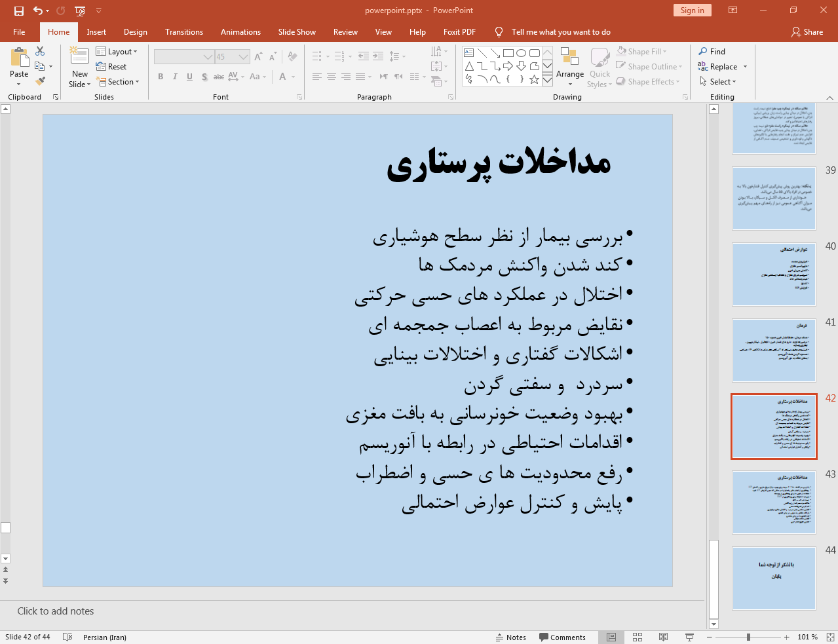Click the zoom slider handle
This screenshot has height=644, width=838.
click(748, 637)
